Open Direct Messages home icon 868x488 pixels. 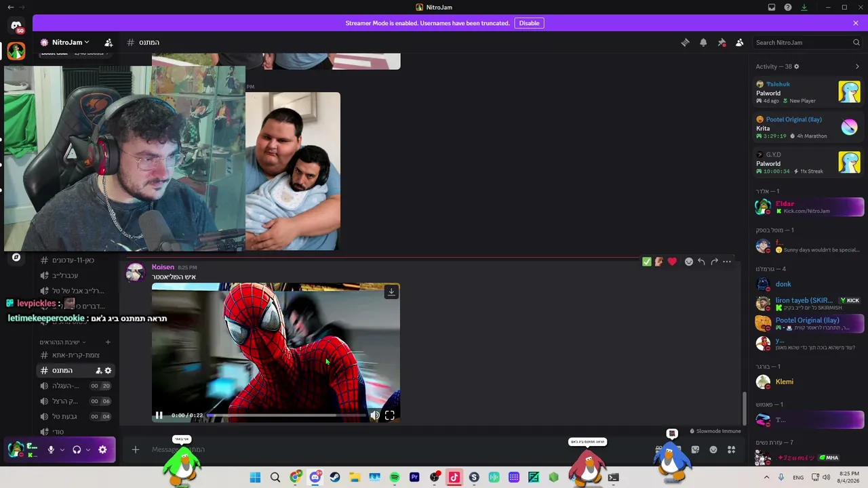tap(16, 26)
